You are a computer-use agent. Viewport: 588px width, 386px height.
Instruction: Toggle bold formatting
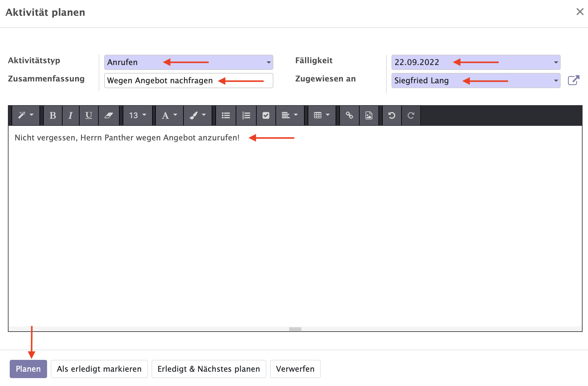coord(53,115)
